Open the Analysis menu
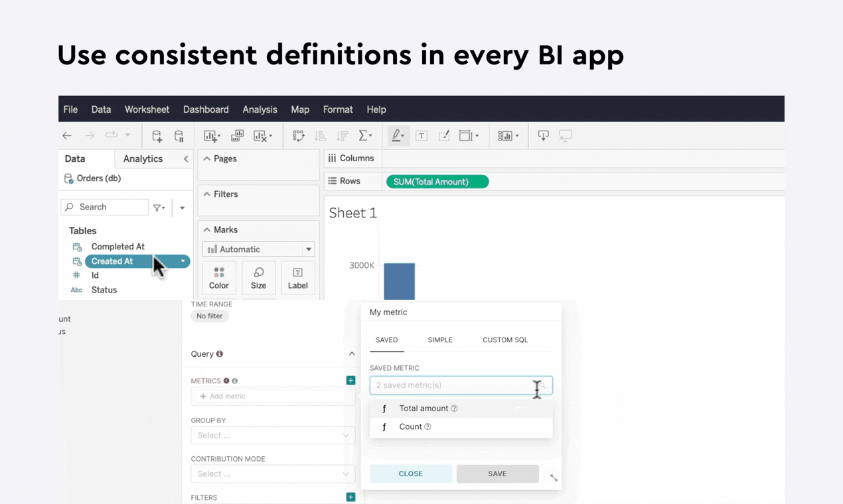This screenshot has height=504, width=843. click(x=260, y=109)
